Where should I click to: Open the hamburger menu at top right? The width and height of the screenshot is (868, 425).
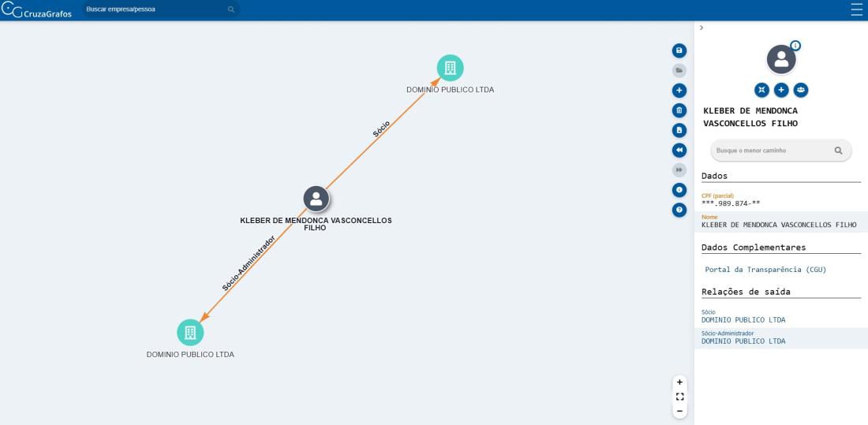[857, 9]
